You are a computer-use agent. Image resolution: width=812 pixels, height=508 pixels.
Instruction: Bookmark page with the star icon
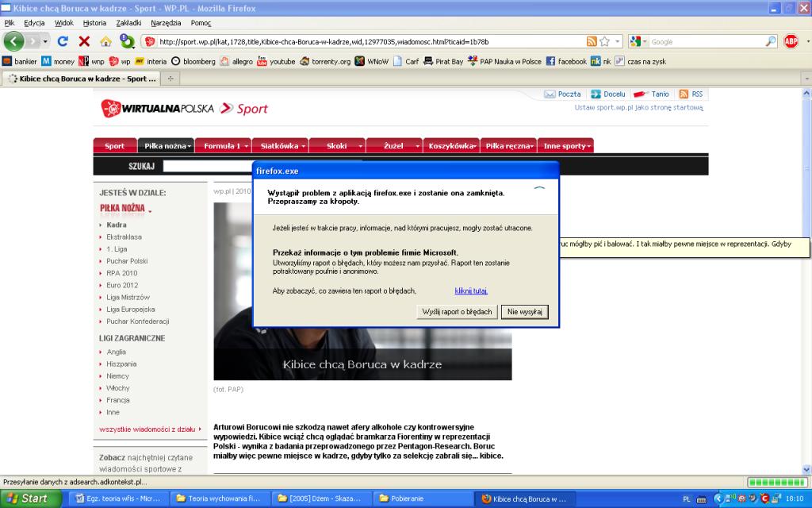(604, 41)
